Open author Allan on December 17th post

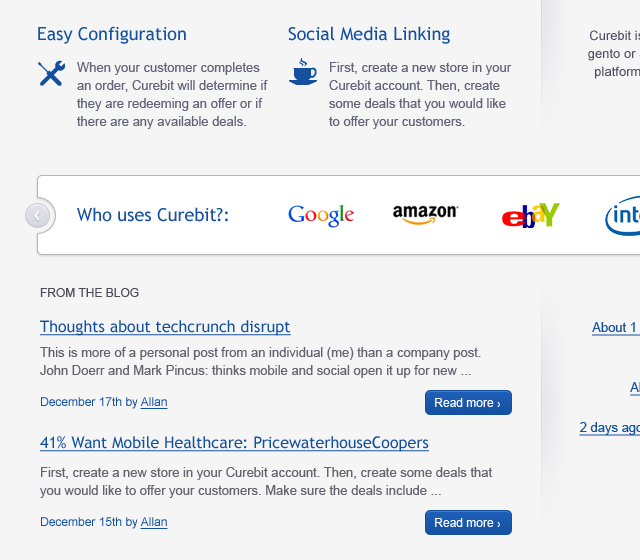click(154, 402)
